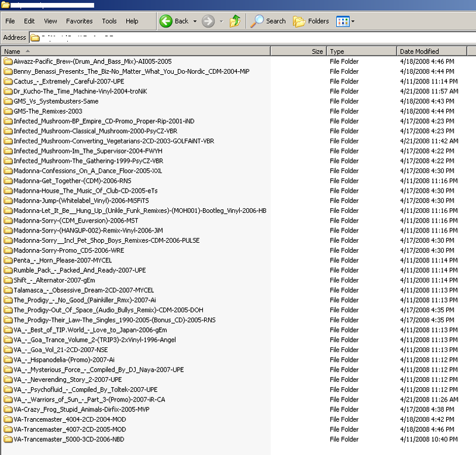This screenshot has height=455, width=476.
Task: Select folder Infected_Mushroom-Im_The_Supervisor-2004-FWYH
Action: [x=88, y=151]
